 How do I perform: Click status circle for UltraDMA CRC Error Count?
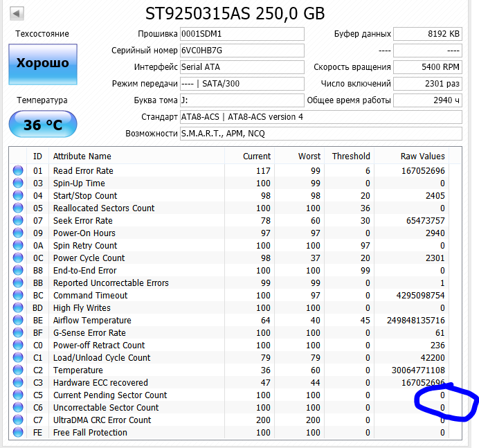[x=18, y=420]
